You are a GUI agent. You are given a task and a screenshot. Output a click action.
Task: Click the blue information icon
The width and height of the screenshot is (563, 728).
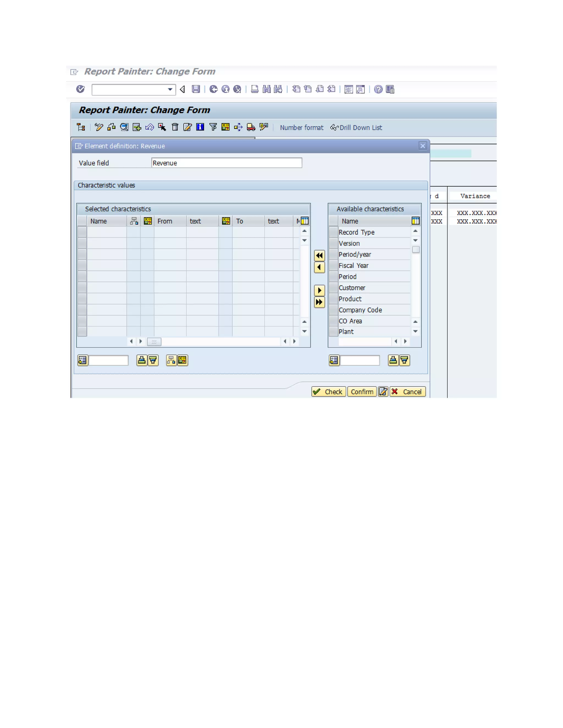tap(200, 127)
